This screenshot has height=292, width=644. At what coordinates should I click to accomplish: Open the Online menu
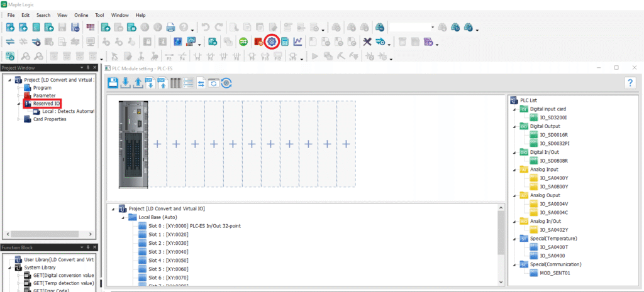pos(81,15)
